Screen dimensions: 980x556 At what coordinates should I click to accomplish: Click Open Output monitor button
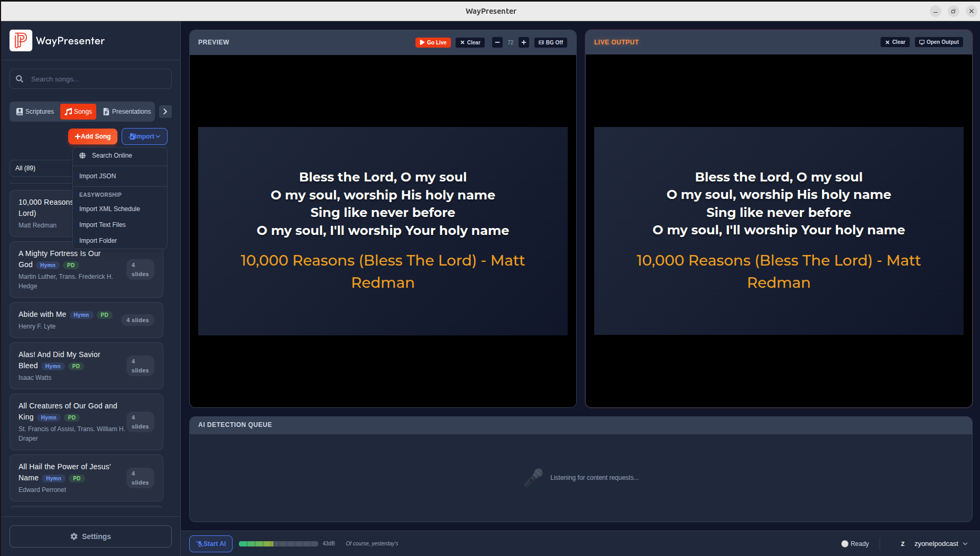pyautogui.click(x=939, y=42)
